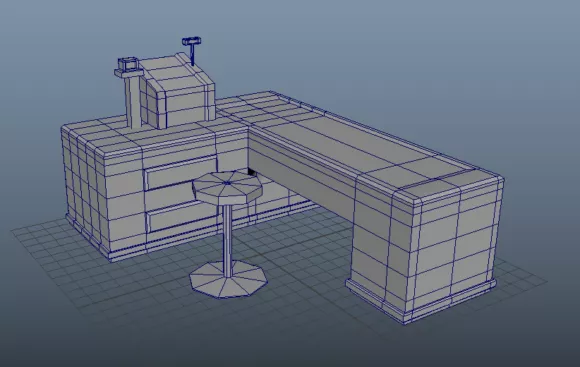
Task: Select the small display box atop register pole
Action: [x=128, y=64]
